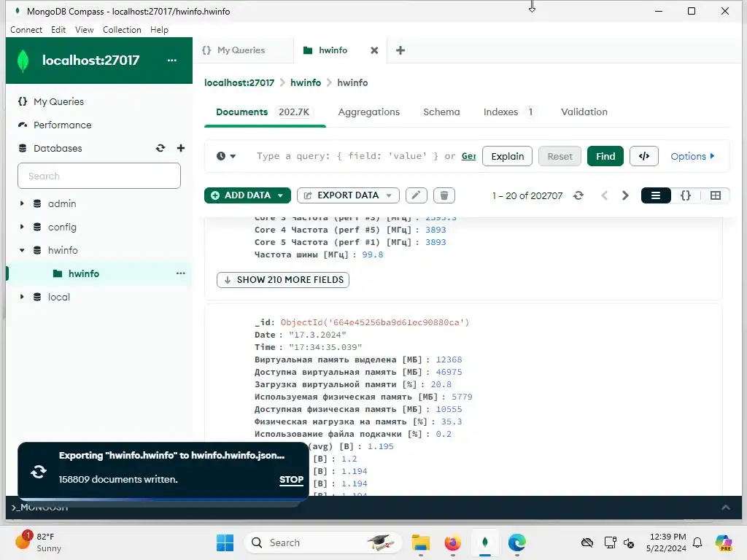This screenshot has width=747, height=560.
Task: Open the weather widget showing 82°F
Action: [x=38, y=542]
